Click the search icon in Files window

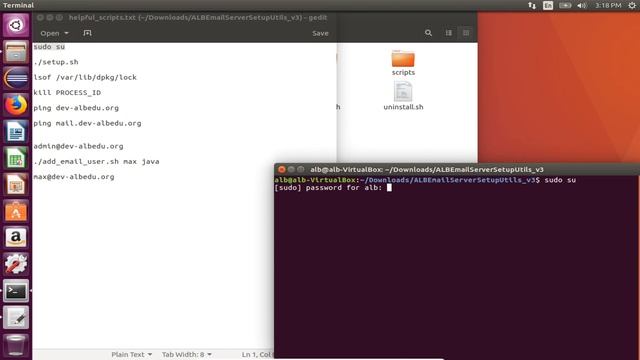428,33
